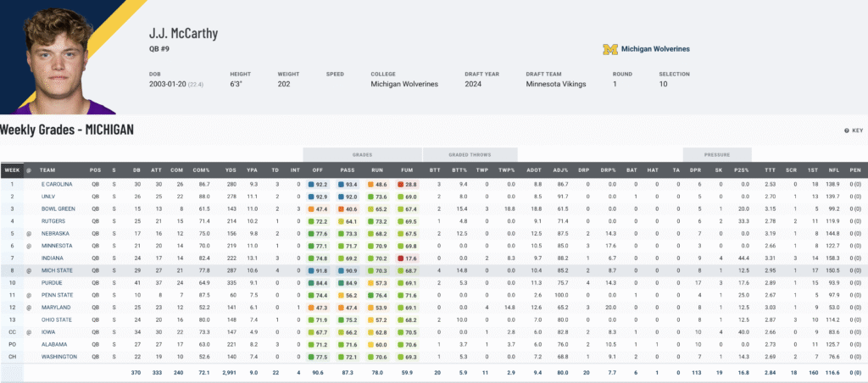Open the OHIO STATE team link

57,320
